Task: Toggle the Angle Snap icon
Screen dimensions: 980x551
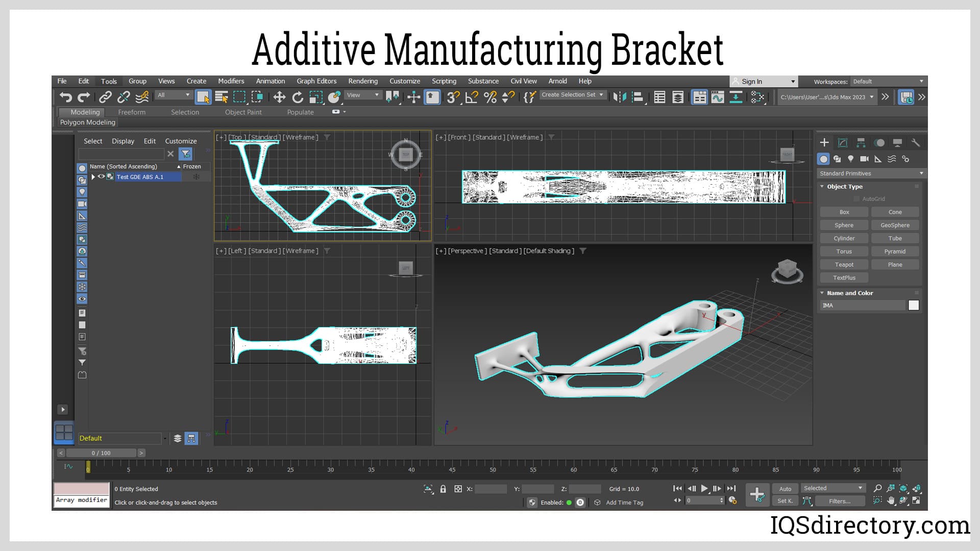Action: (x=472, y=97)
